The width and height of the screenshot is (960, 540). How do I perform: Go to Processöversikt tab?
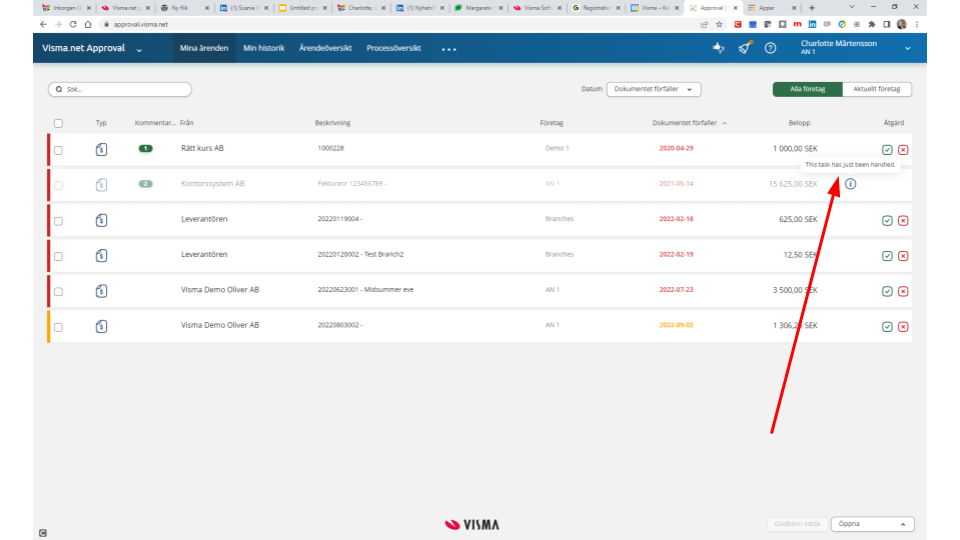(x=394, y=48)
